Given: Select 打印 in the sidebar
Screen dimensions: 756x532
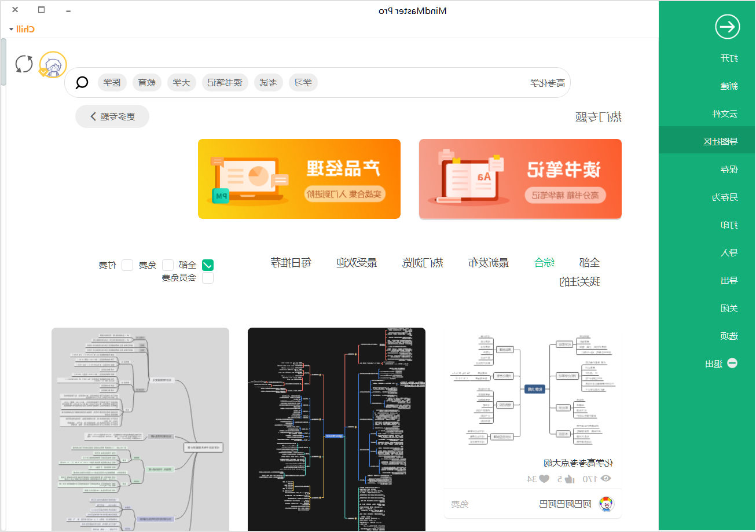Looking at the screenshot, I should tap(729, 225).
